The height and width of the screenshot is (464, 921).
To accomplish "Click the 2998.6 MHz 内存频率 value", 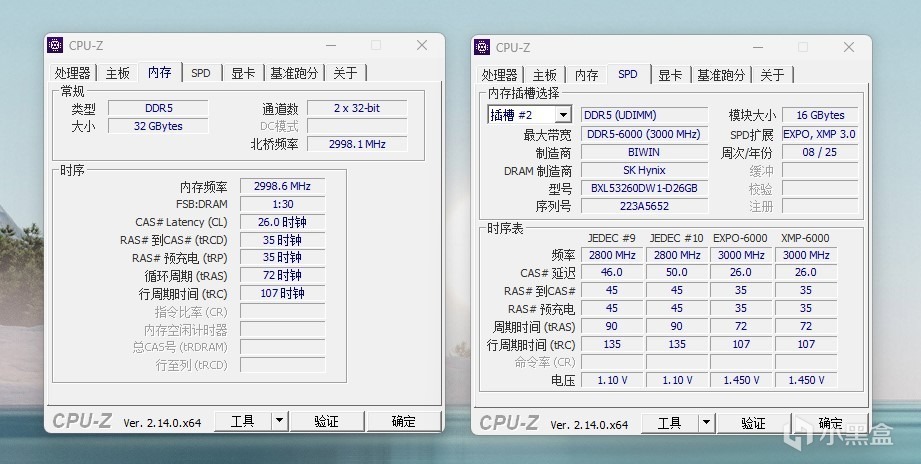I will point(283,186).
